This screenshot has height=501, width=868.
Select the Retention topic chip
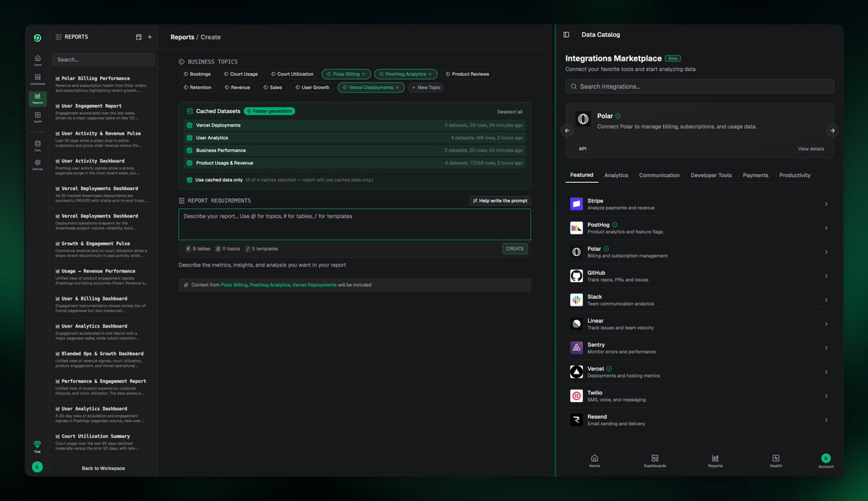197,87
